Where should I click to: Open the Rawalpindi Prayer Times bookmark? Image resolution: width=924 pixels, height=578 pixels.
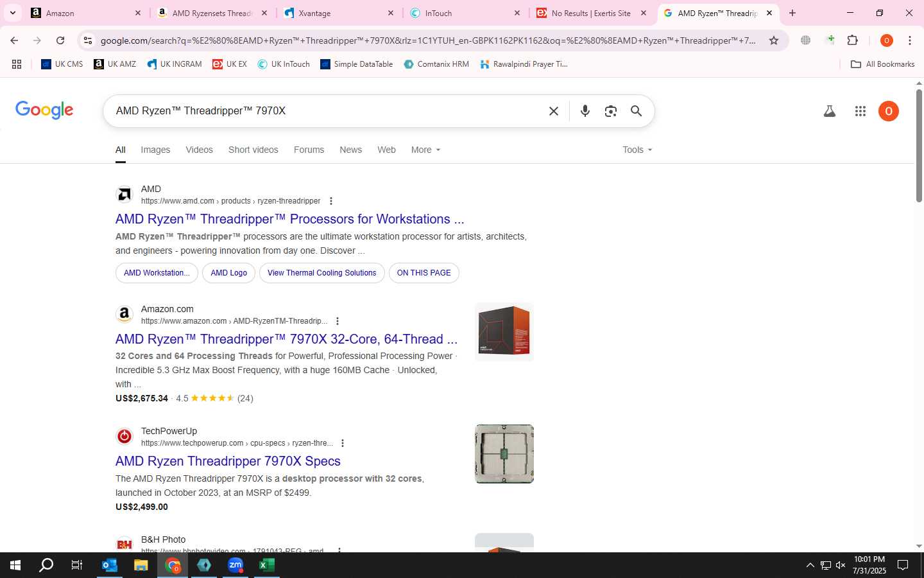[x=524, y=64]
